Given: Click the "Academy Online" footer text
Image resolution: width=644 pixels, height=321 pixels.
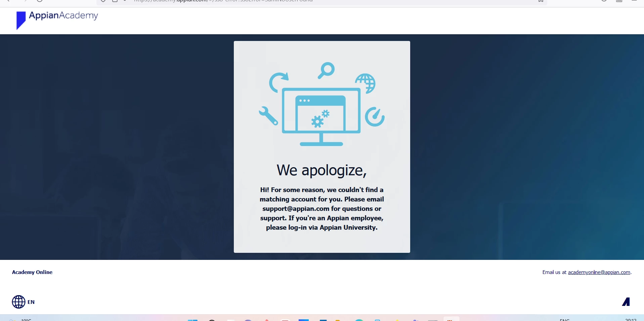Looking at the screenshot, I should 32,272.
